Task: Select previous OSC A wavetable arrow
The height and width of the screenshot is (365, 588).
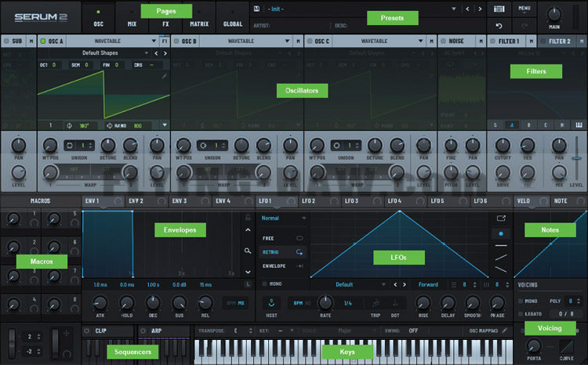Action: [156, 53]
